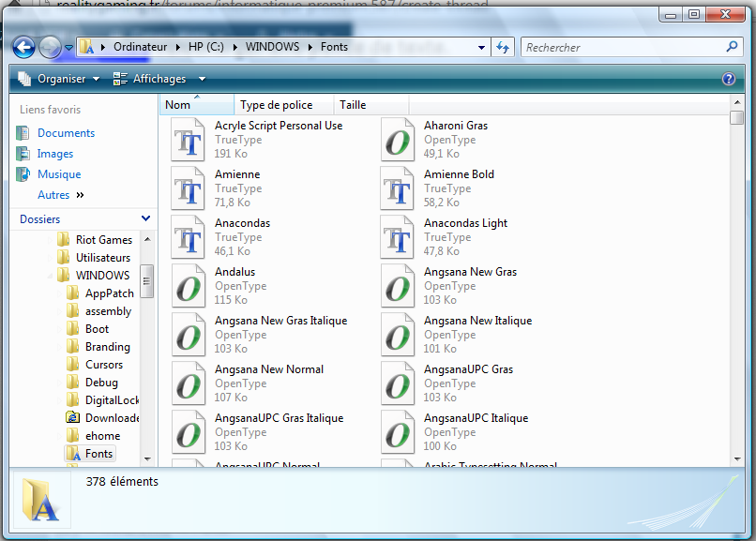Go forward using the Forward arrow button
The width and height of the screenshot is (756, 541).
point(50,47)
